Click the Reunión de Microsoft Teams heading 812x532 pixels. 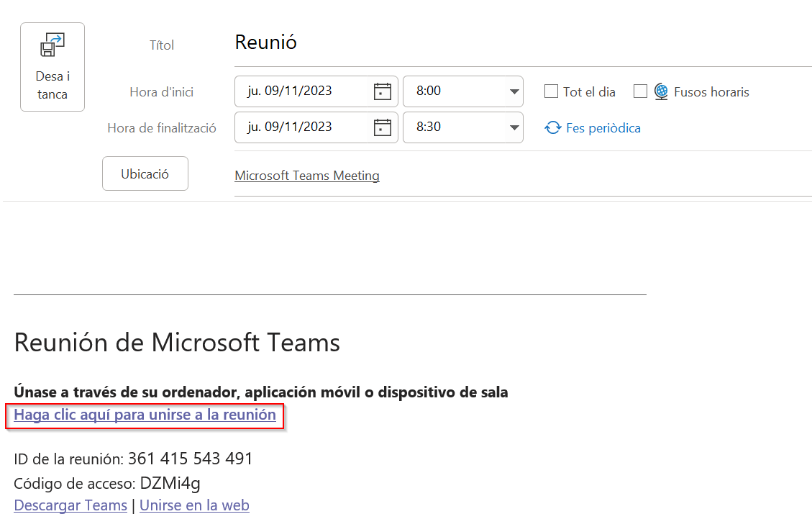(177, 343)
